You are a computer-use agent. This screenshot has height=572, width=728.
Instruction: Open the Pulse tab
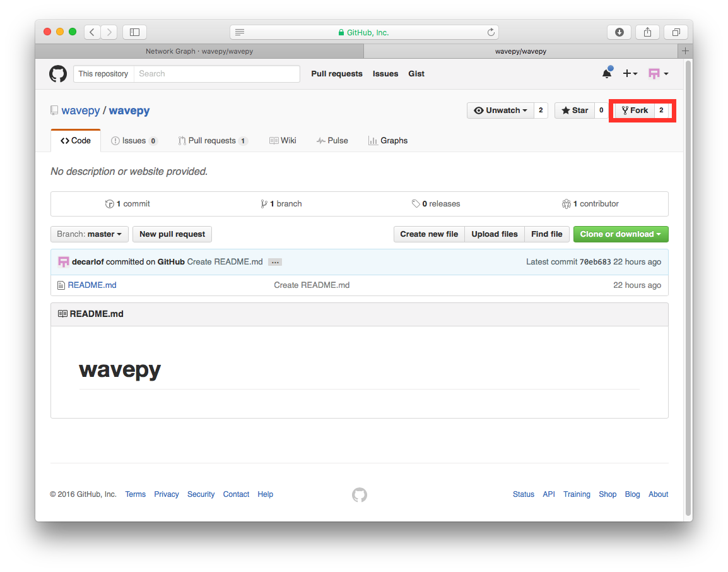[332, 140]
